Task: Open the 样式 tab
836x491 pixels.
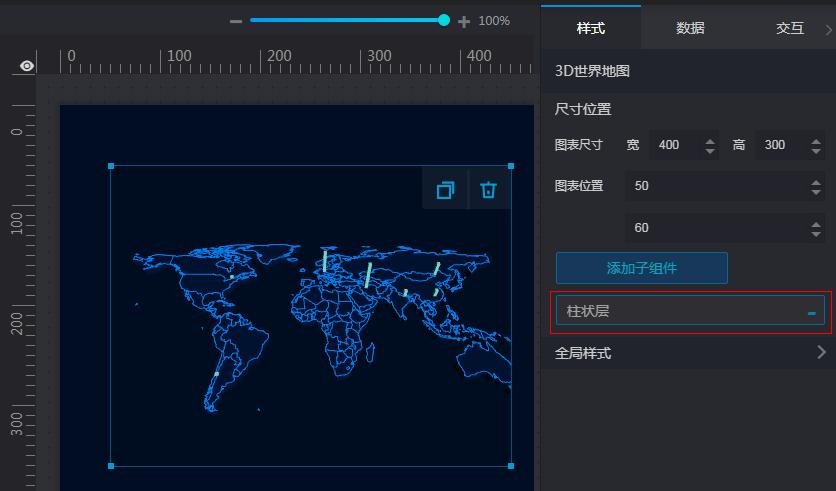Action: point(591,28)
